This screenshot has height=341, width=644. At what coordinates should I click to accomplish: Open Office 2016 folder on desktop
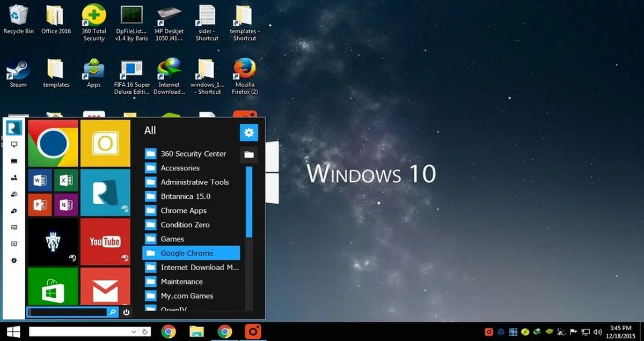tap(56, 20)
